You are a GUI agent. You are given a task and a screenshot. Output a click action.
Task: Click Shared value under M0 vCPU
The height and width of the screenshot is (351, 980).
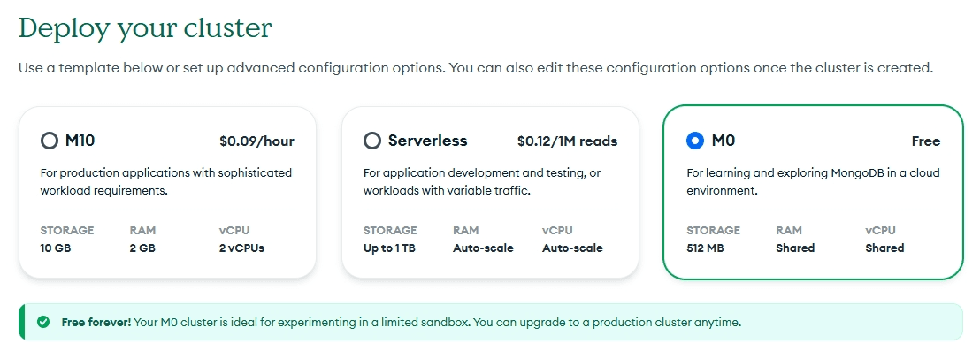pyautogui.click(x=884, y=248)
